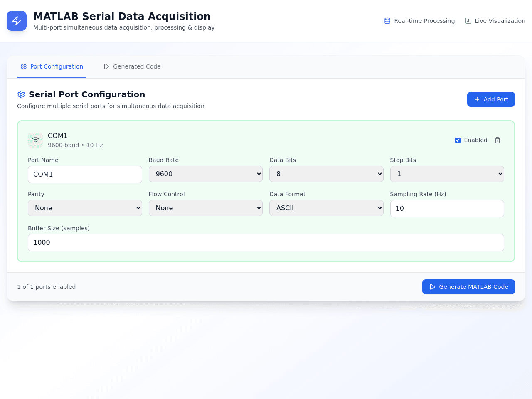
Task: Click the Real-time Processing label
Action: 424,21
